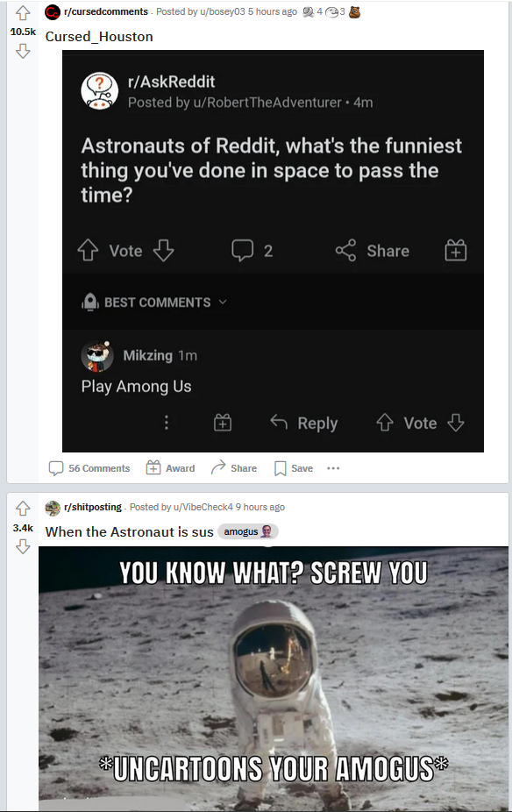Screen dimensions: 512x812
Task: Share the Cursed_Houston post
Action: pos(233,468)
